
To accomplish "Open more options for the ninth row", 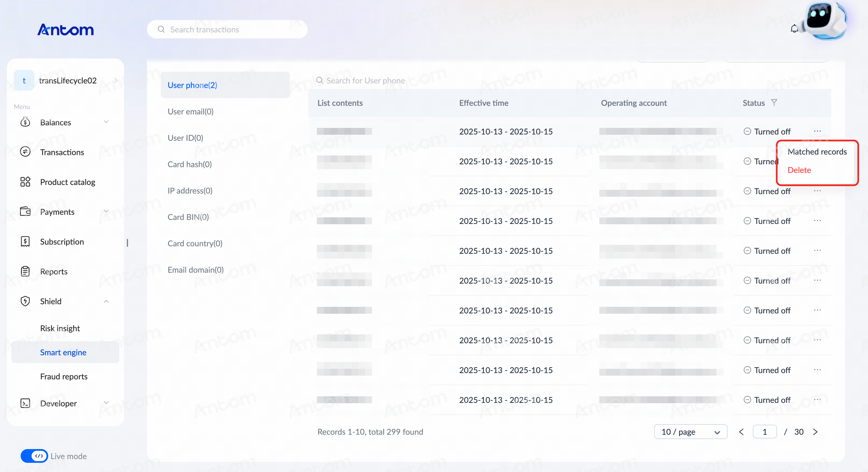I will click(817, 370).
